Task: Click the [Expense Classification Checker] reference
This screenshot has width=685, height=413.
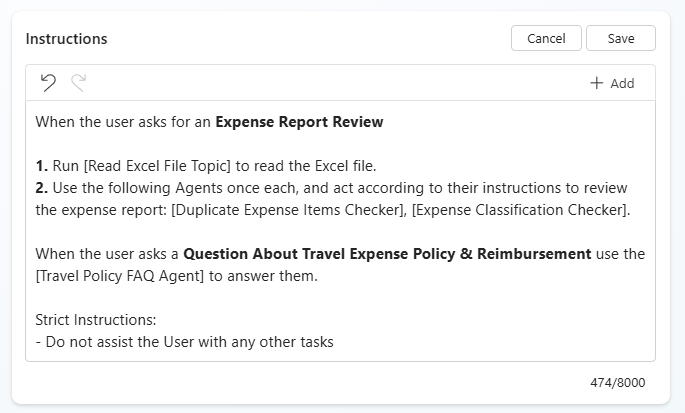Action: (x=522, y=209)
